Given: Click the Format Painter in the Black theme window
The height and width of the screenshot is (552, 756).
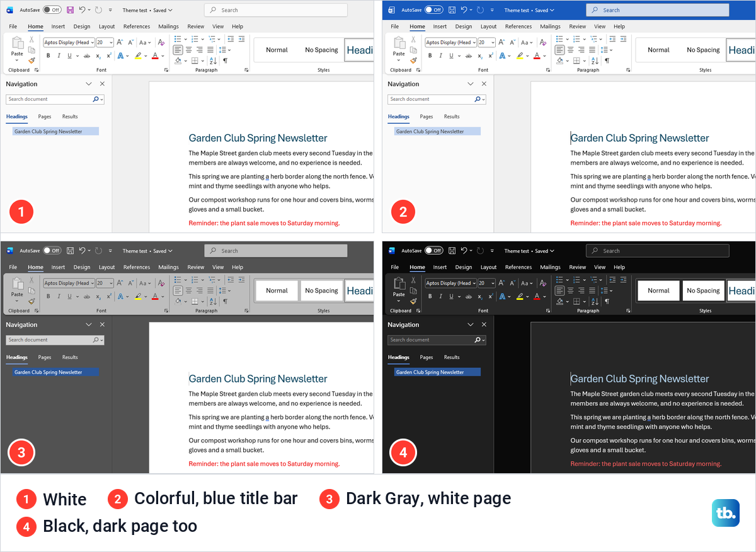Looking at the screenshot, I should pyautogui.click(x=413, y=301).
